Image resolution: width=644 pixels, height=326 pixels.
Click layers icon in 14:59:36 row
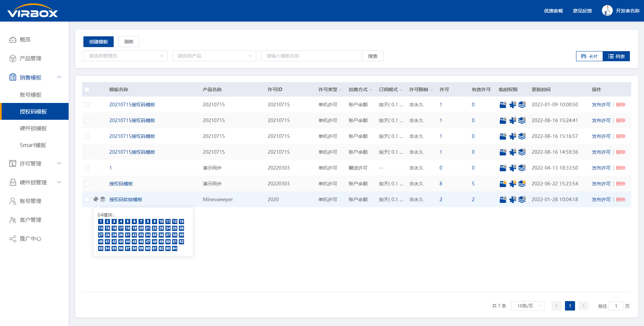point(522,152)
